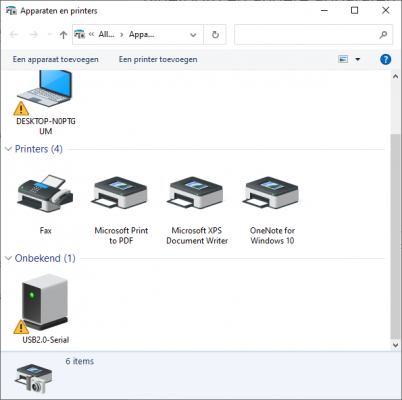Click the scrollbar up arrow

pyautogui.click(x=395, y=77)
